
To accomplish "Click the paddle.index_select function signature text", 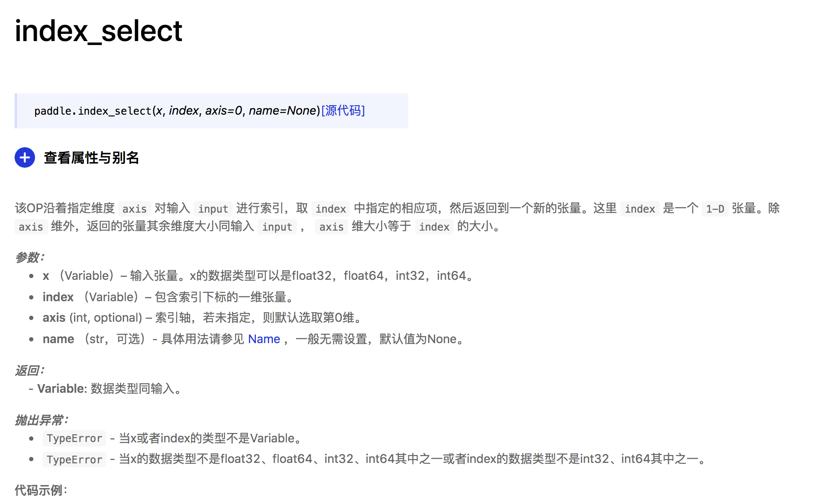I will (x=93, y=111).
